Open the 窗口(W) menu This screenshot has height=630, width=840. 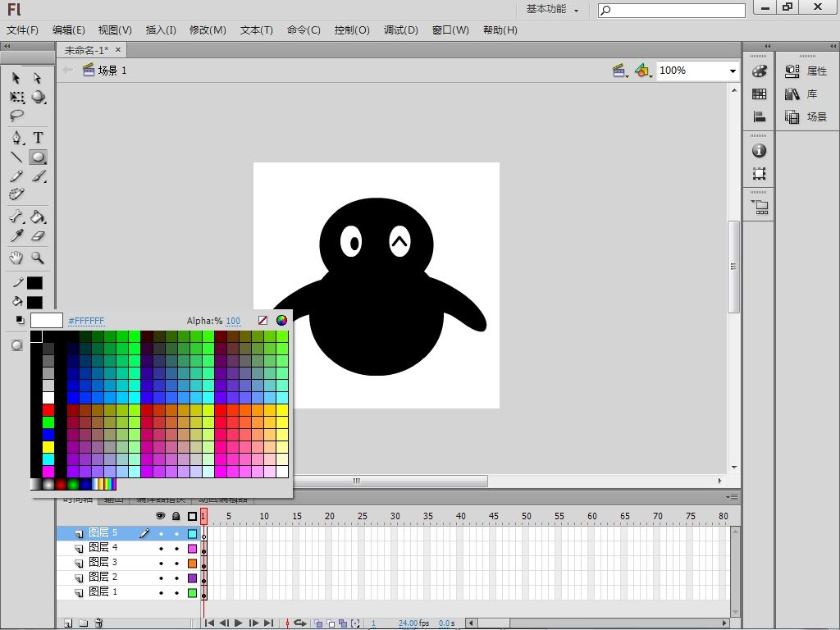(450, 30)
